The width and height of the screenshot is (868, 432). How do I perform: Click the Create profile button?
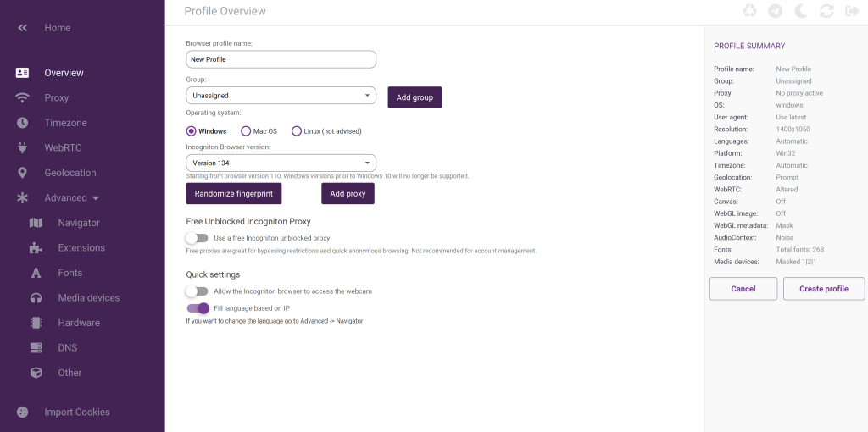click(x=823, y=289)
